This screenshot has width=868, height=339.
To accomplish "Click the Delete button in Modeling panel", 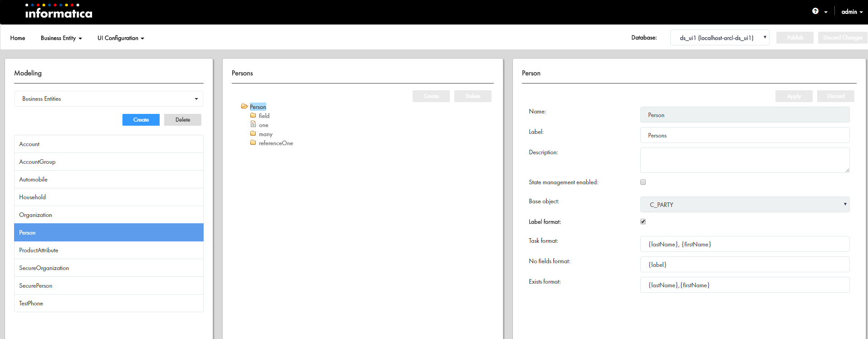I will pos(183,120).
